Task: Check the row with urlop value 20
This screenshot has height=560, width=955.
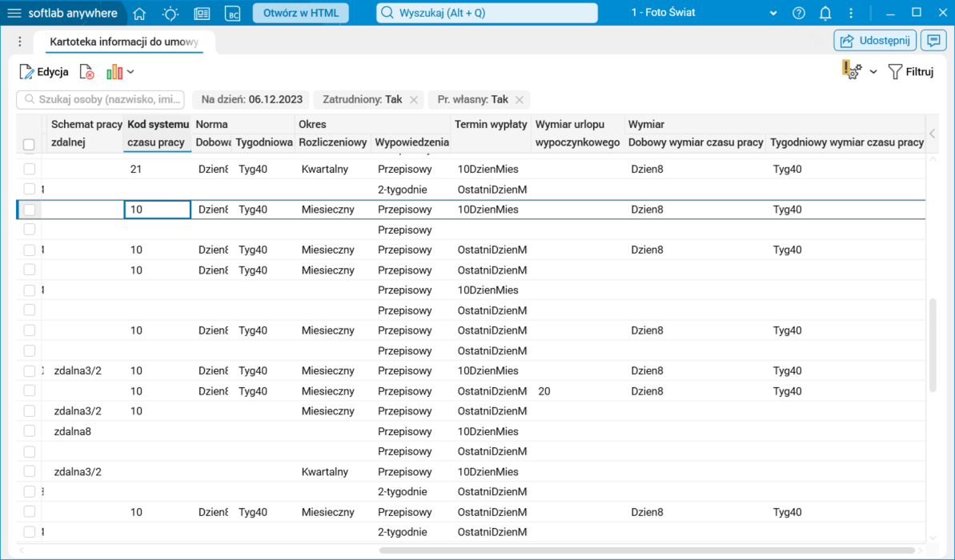Action: pyautogui.click(x=30, y=390)
